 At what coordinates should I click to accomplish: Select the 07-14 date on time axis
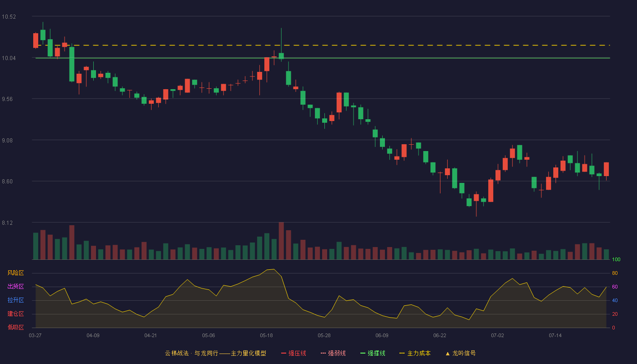555,335
